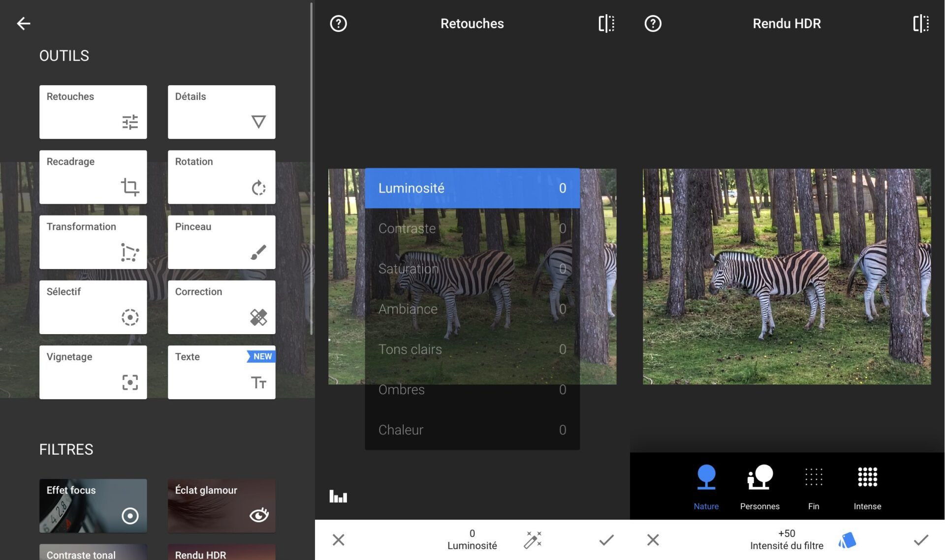Choose the Pinceau brush tool
The height and width of the screenshot is (560, 945).
221,242
